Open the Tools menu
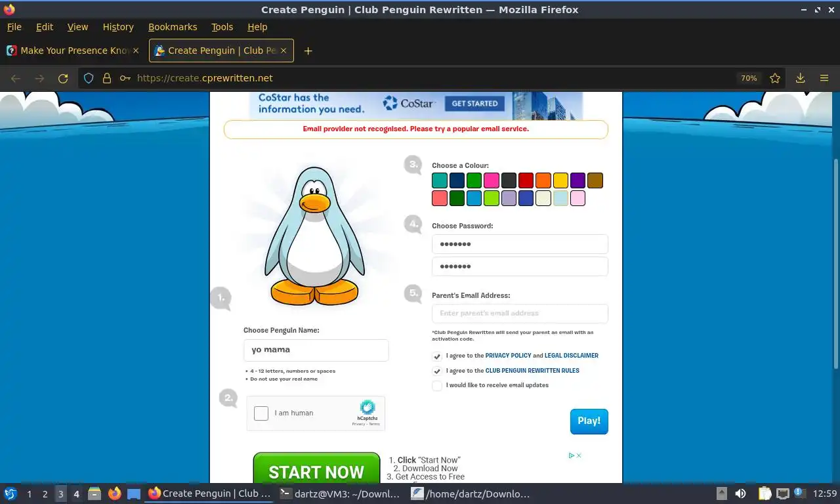840x504 pixels. point(222,27)
